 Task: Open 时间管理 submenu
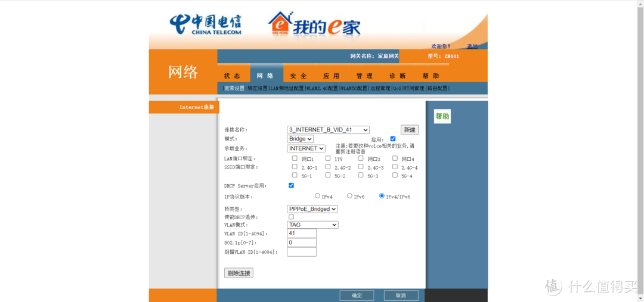pyautogui.click(x=414, y=88)
